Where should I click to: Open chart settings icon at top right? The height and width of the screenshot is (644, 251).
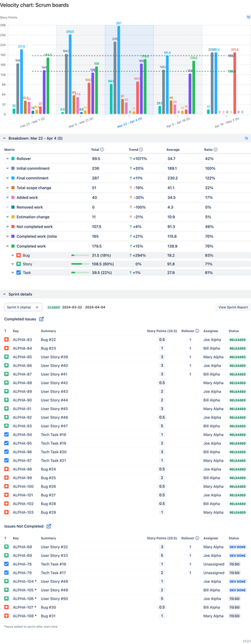tap(248, 17)
